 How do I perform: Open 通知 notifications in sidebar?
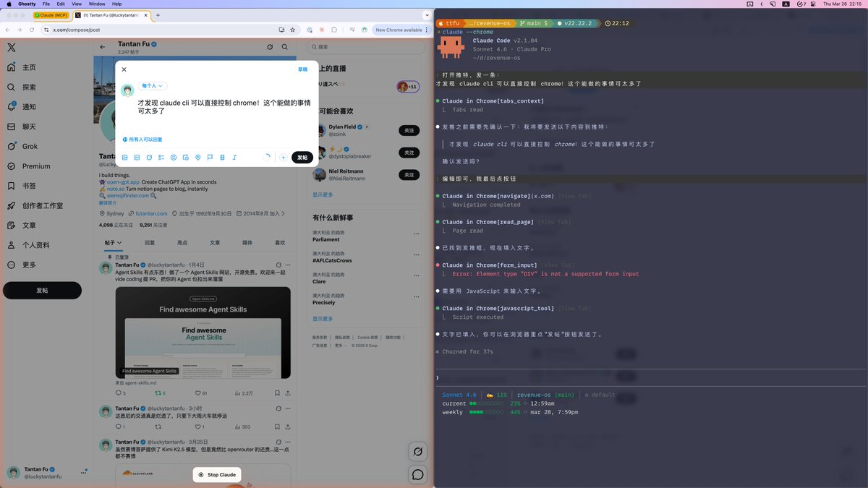pos(21,107)
